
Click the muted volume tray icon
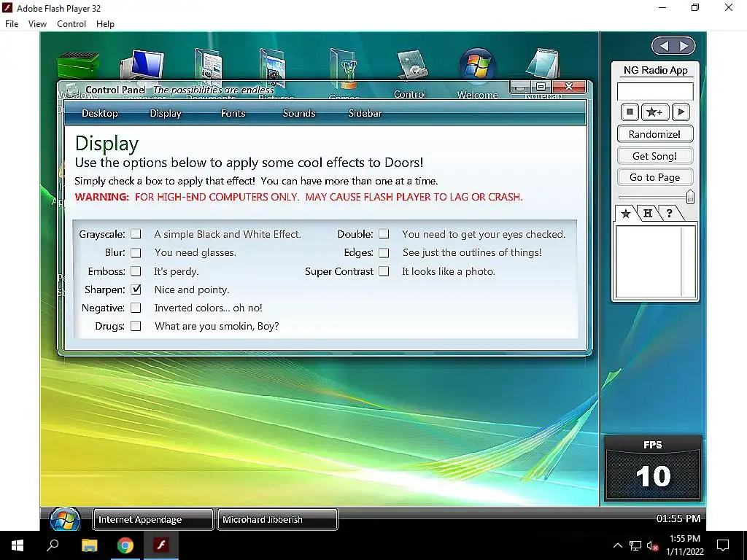(653, 545)
